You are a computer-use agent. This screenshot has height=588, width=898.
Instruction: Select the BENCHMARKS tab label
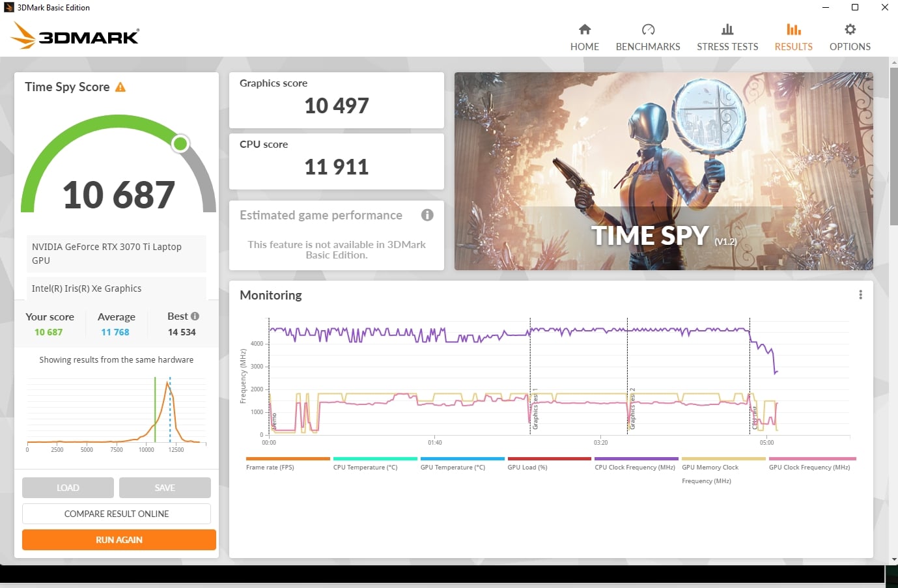648,47
